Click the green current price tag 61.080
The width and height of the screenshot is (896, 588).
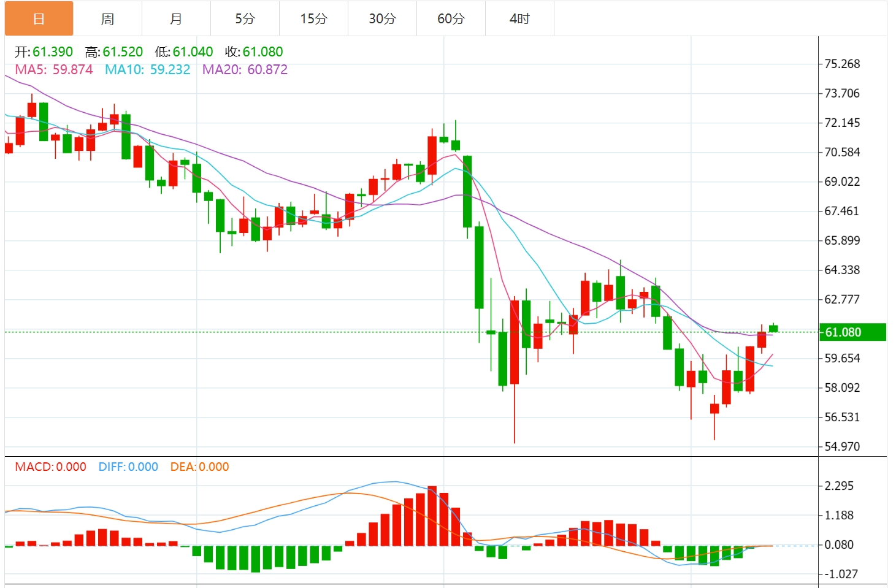point(852,332)
